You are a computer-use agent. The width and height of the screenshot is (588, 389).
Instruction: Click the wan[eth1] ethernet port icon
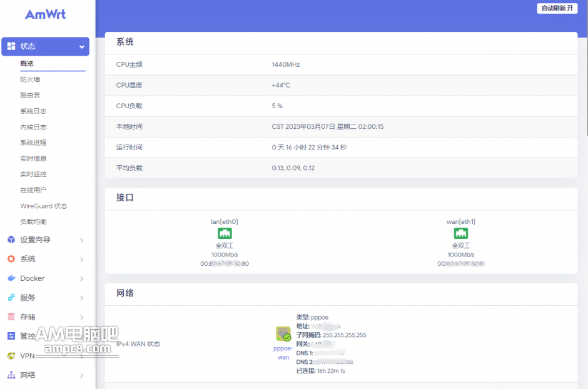pyautogui.click(x=461, y=233)
